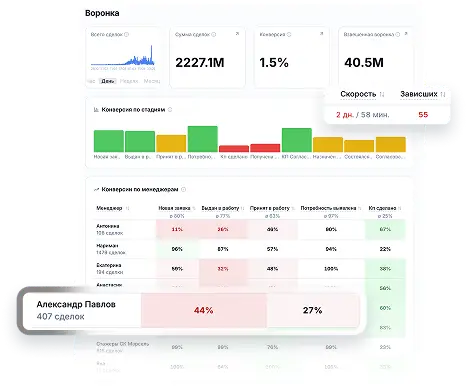Screen dimensions: 468x389
Task: Click Нариман's Кп сделано cell
Action: pyautogui.click(x=385, y=249)
